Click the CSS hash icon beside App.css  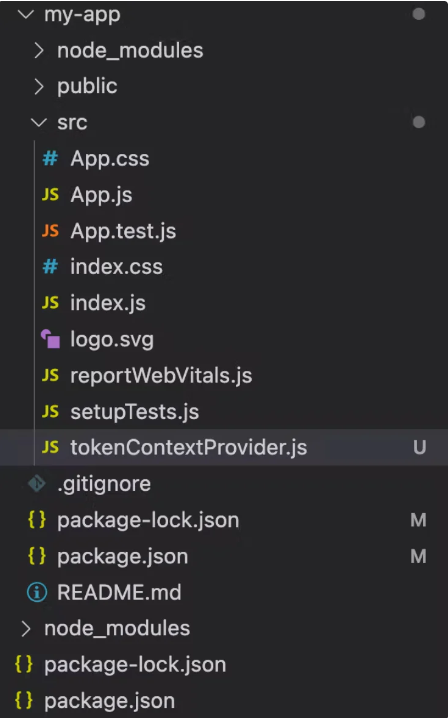point(50,159)
